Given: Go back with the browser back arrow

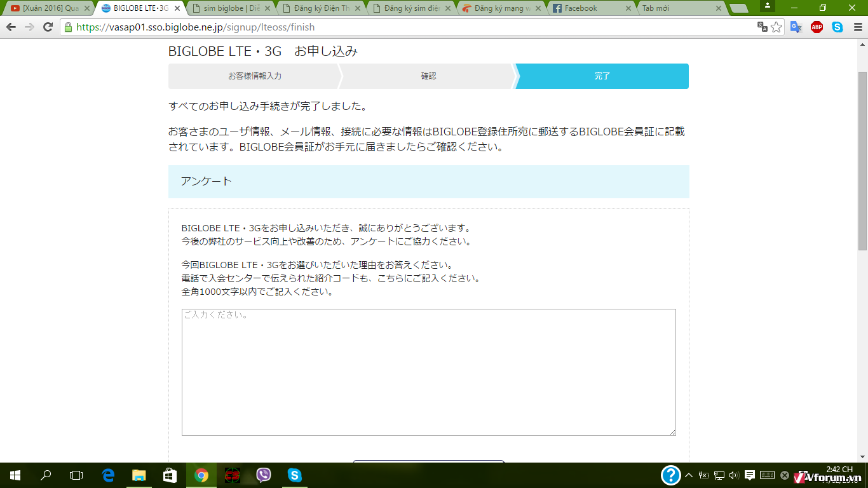Looking at the screenshot, I should (x=11, y=27).
